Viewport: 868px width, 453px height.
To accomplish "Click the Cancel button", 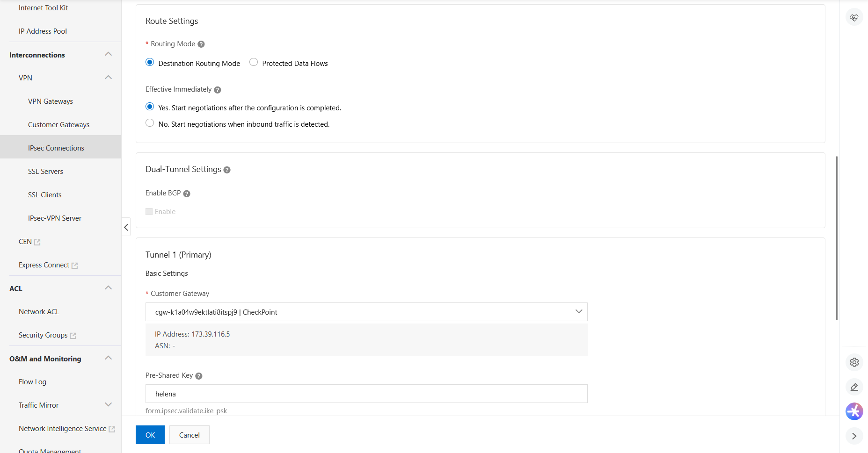I will 190,435.
